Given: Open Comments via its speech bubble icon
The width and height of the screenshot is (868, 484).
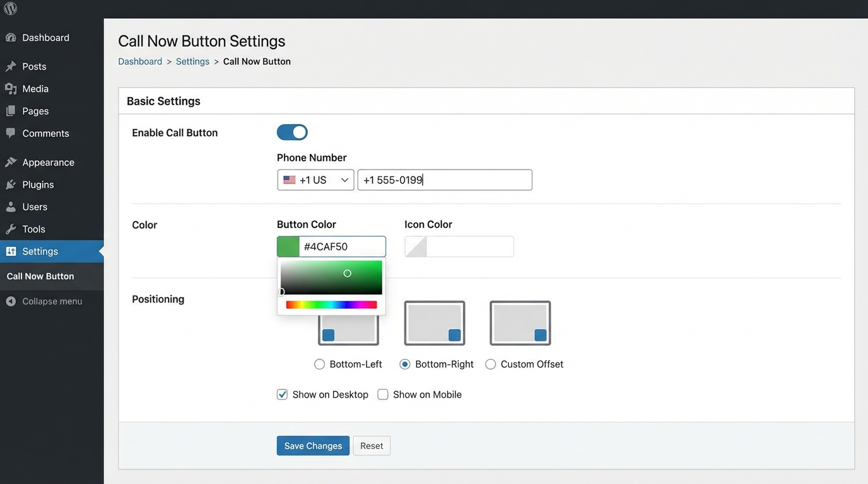Looking at the screenshot, I should (11, 133).
